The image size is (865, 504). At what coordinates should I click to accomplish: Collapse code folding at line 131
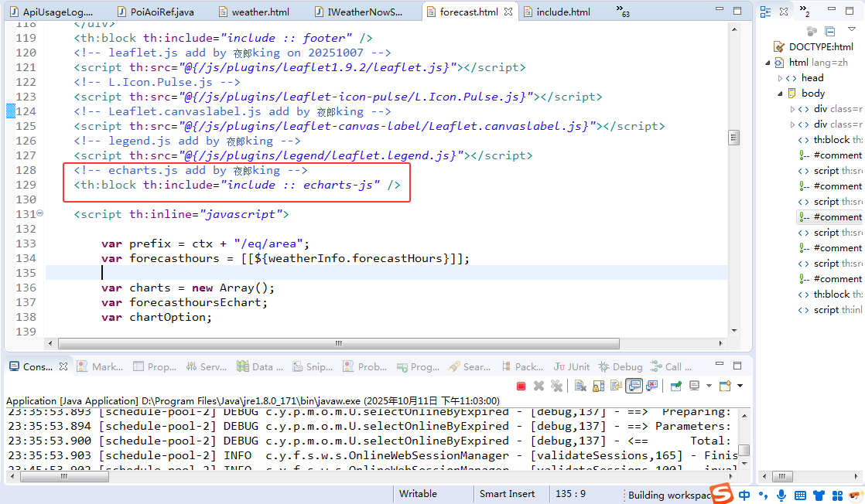click(39, 213)
